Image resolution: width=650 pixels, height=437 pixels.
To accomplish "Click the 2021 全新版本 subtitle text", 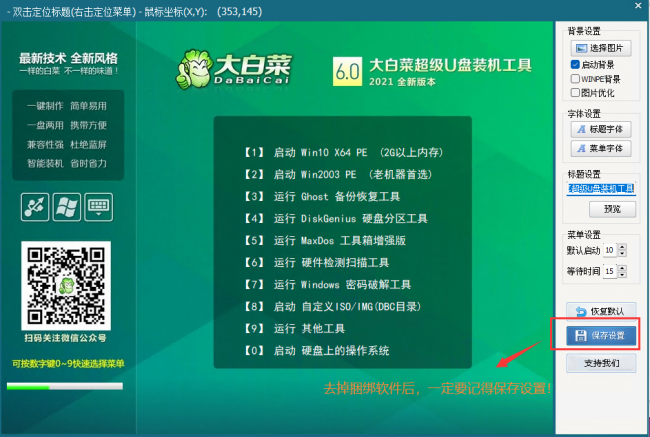I will pyautogui.click(x=403, y=82).
